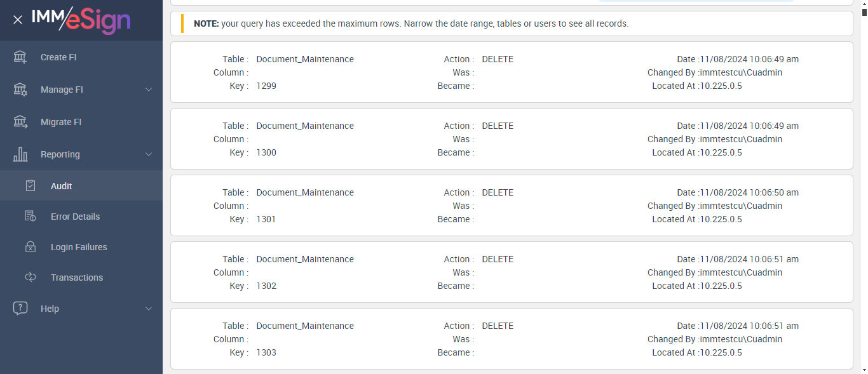Click the Transactions arrows icon
This screenshot has height=374, width=868.
[x=31, y=277]
